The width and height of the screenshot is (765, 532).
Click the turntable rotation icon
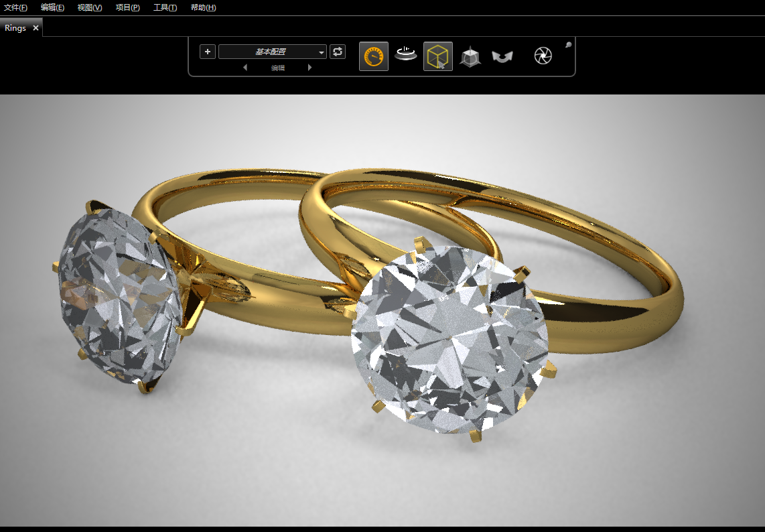tap(405, 54)
